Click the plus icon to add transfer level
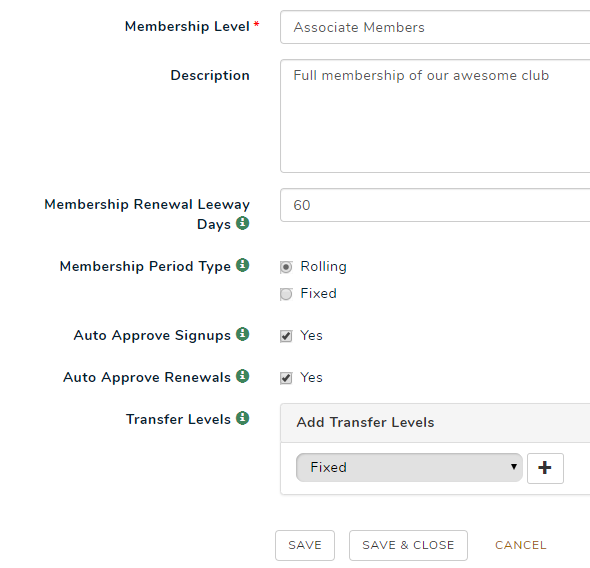Viewport: 590px width, 568px height. pyautogui.click(x=545, y=468)
